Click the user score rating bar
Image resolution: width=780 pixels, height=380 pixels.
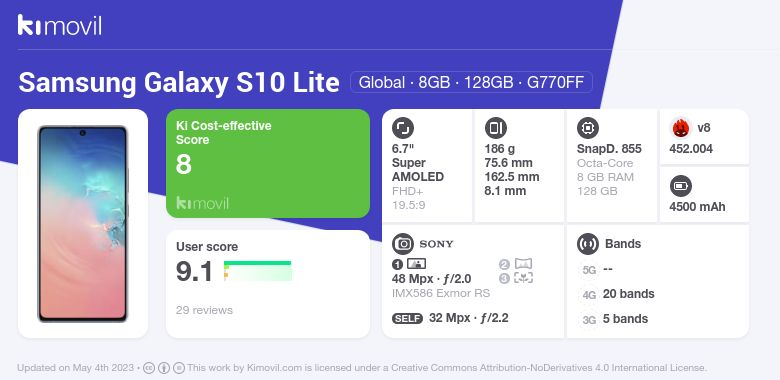tap(258, 271)
